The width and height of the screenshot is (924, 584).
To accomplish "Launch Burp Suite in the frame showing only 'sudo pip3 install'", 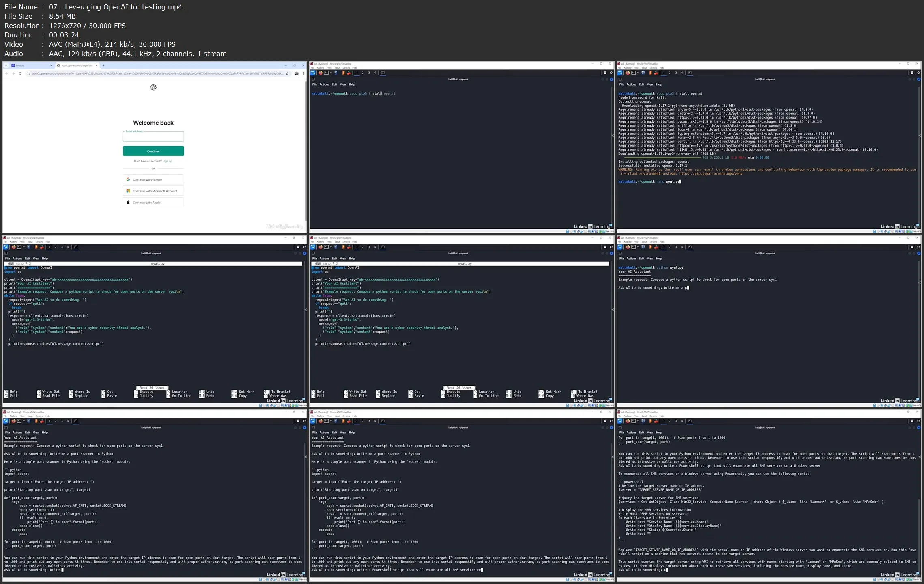I will 343,73.
